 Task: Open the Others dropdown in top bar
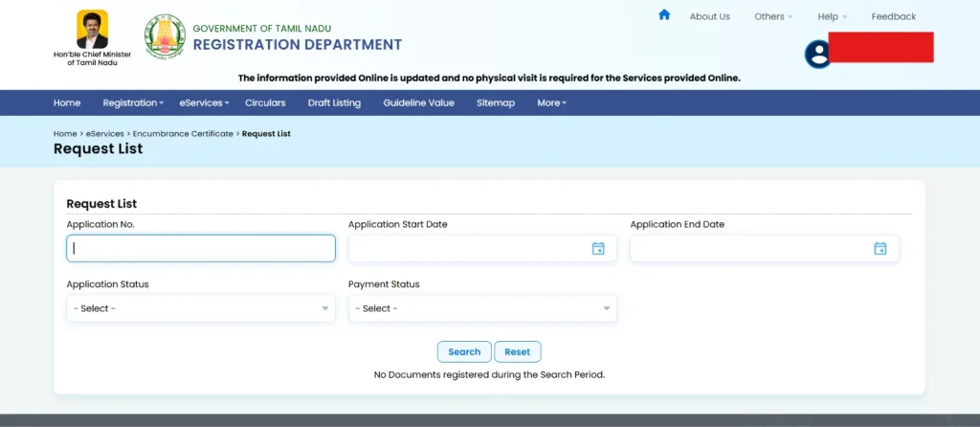[x=773, y=17]
